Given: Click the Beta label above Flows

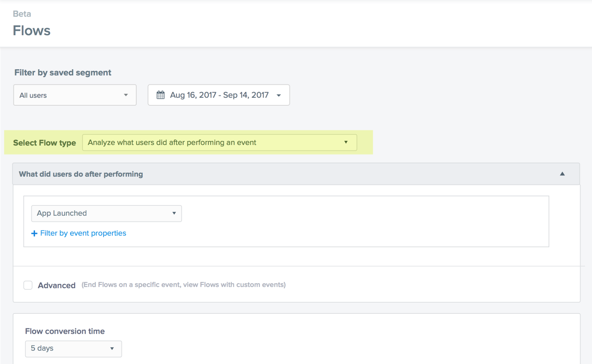Looking at the screenshot, I should coord(22,14).
